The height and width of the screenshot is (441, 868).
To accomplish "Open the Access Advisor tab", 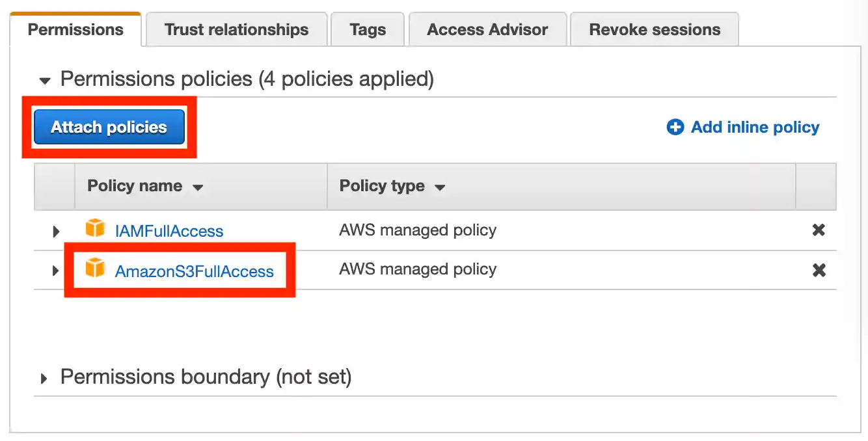I will click(487, 29).
